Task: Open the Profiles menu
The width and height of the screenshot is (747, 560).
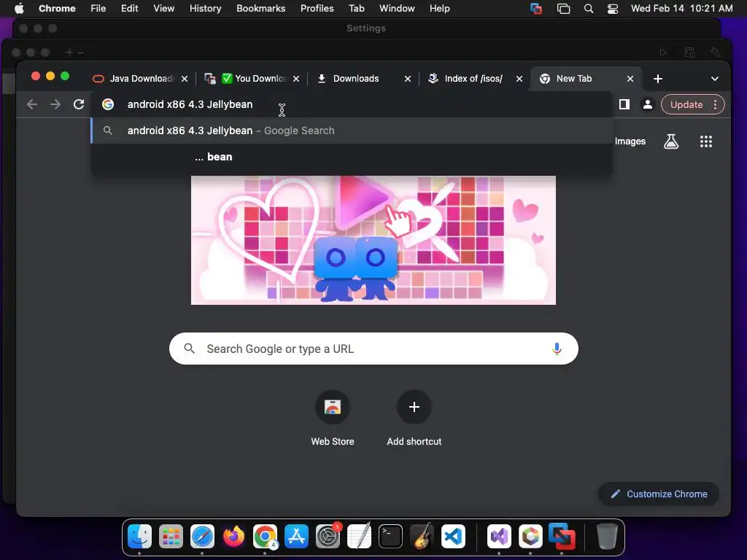Action: [x=317, y=8]
